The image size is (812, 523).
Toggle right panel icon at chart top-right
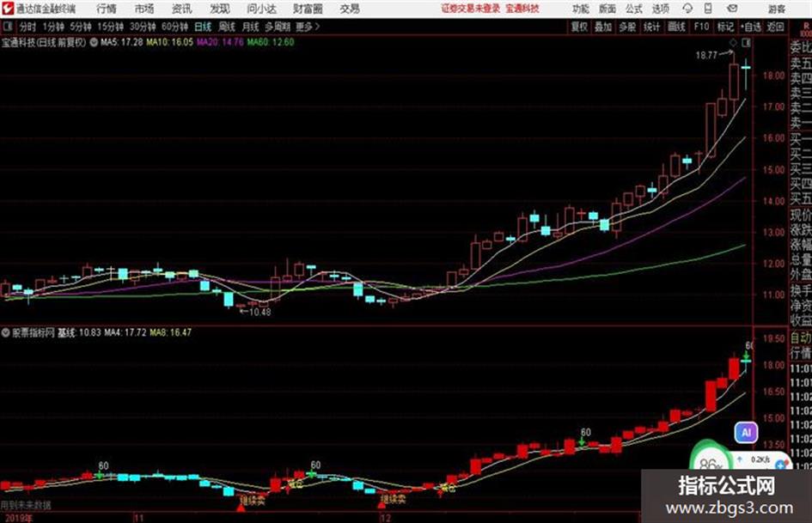coord(747,42)
